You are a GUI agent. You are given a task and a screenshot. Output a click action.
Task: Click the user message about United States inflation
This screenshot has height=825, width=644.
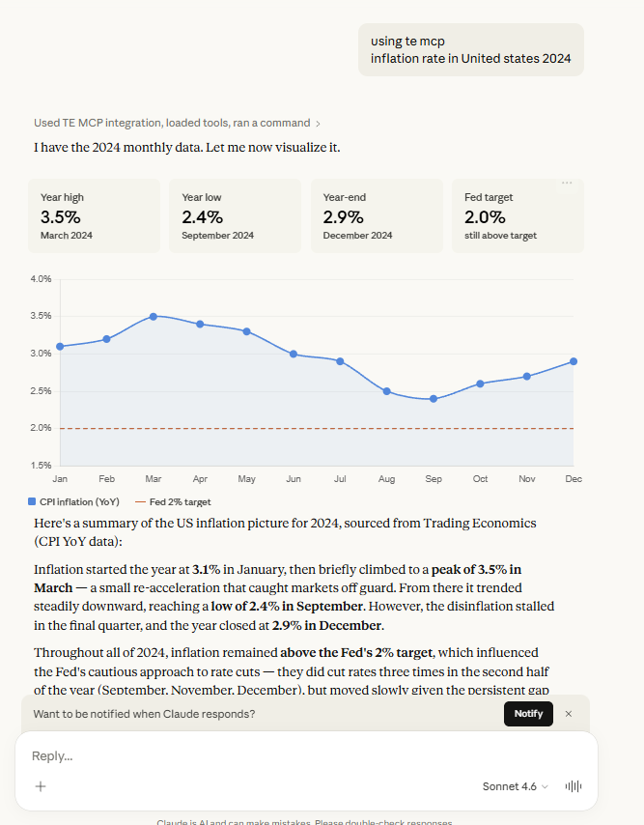470,49
